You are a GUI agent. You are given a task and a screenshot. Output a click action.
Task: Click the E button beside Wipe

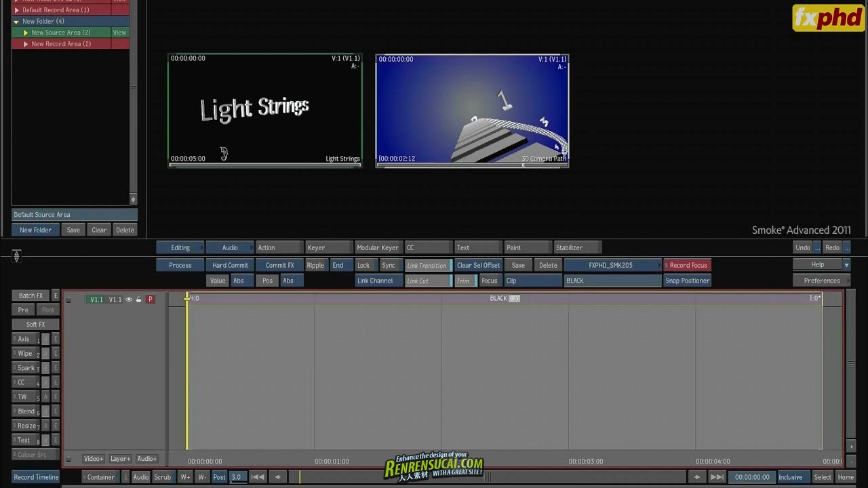(56, 353)
